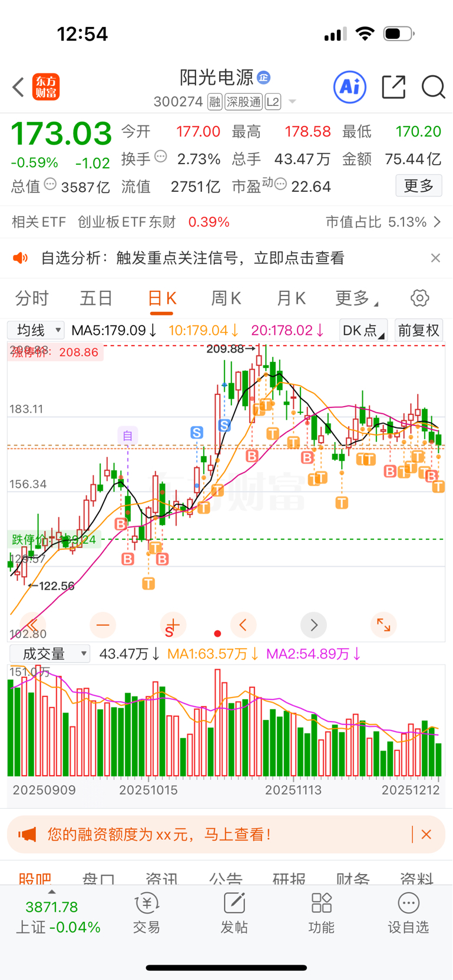Tap double-left arrow chart button
The width and height of the screenshot is (453, 980).
pyautogui.click(x=32, y=625)
